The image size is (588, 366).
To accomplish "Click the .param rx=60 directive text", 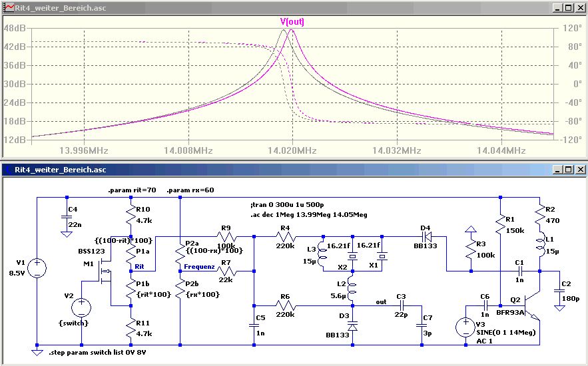I will click(x=192, y=190).
